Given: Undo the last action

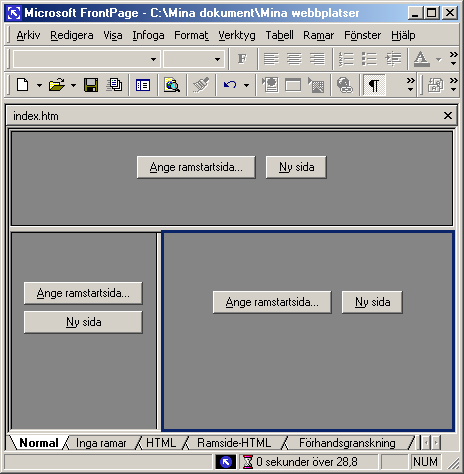Looking at the screenshot, I should click(230, 85).
